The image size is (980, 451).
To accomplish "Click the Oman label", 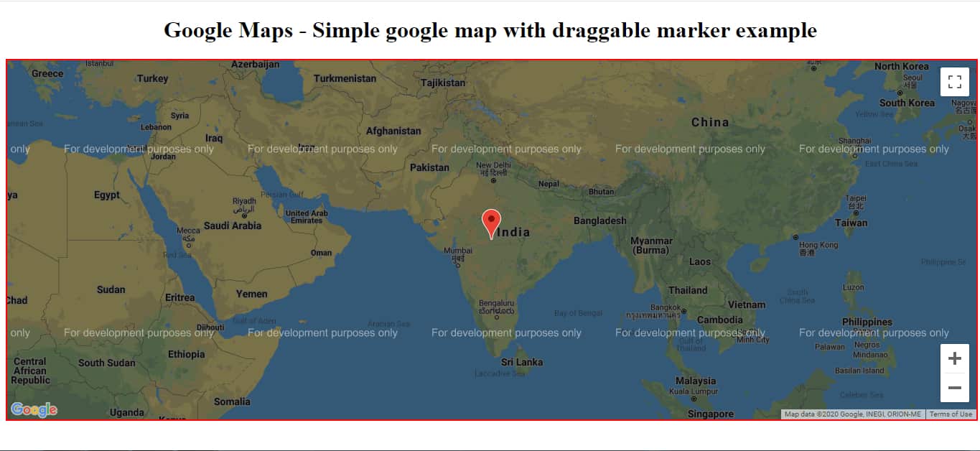I will [x=321, y=253].
